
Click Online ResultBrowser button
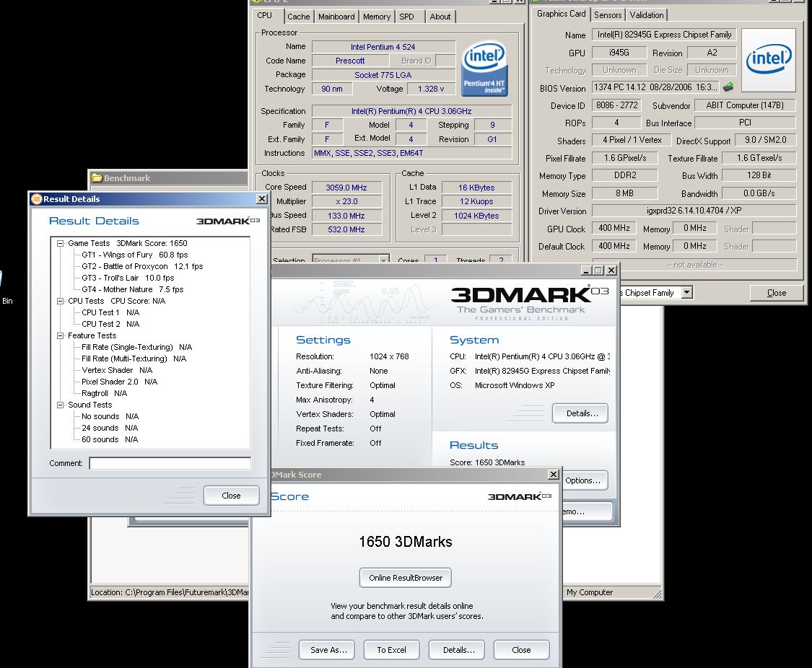coord(406,578)
